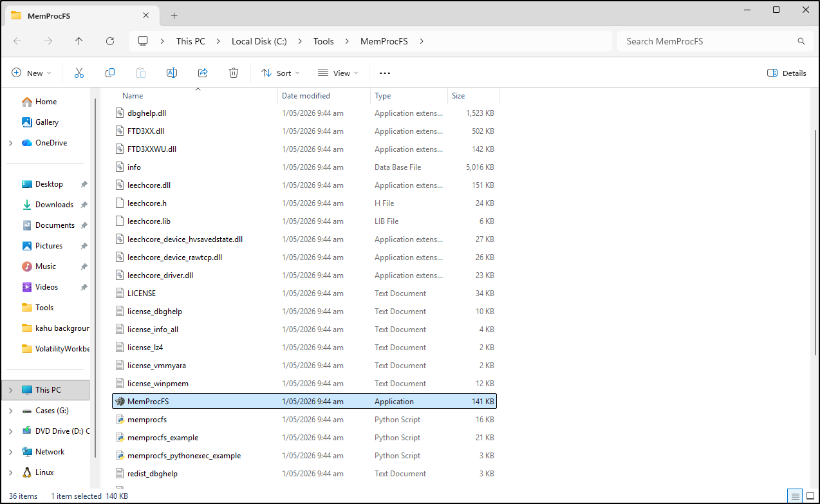The height and width of the screenshot is (504, 820).
Task: Select the LICENSE text document
Action: pos(304,293)
